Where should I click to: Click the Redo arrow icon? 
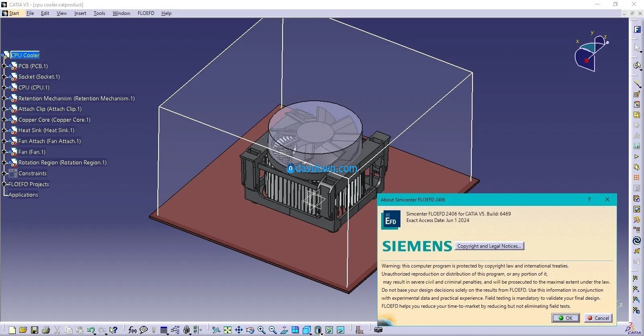(102, 330)
